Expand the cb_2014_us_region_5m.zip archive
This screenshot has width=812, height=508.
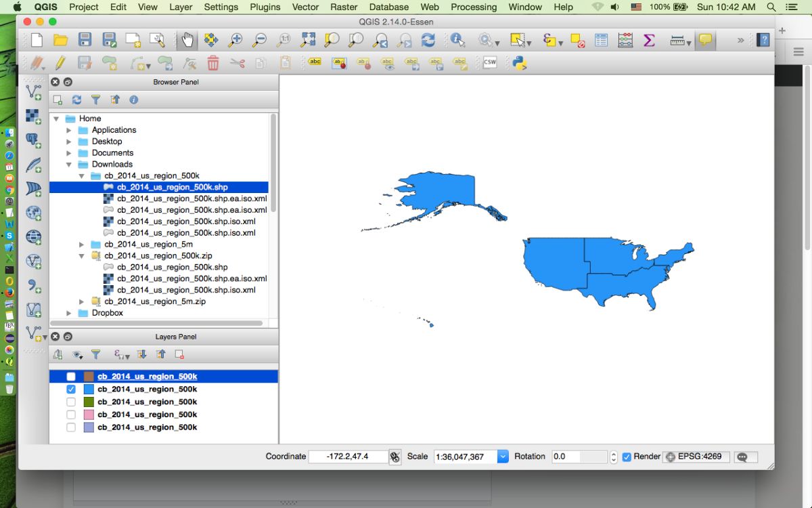[81, 301]
